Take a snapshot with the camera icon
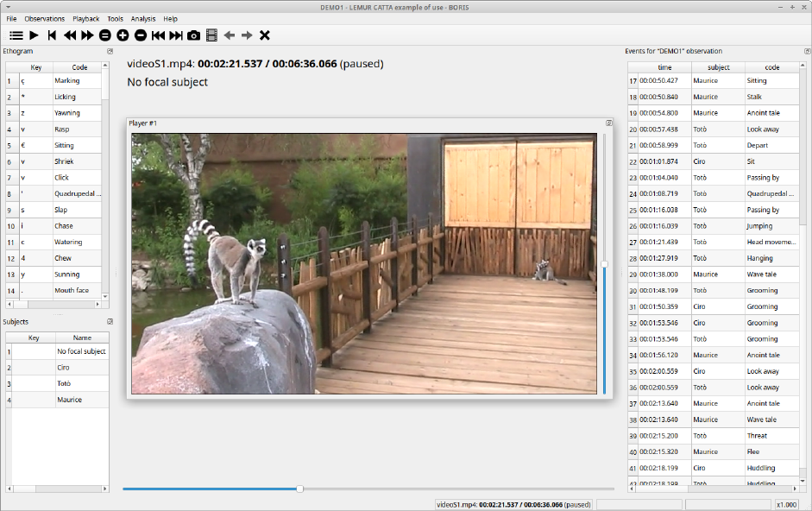Image resolution: width=812 pixels, height=511 pixels. pos(194,35)
